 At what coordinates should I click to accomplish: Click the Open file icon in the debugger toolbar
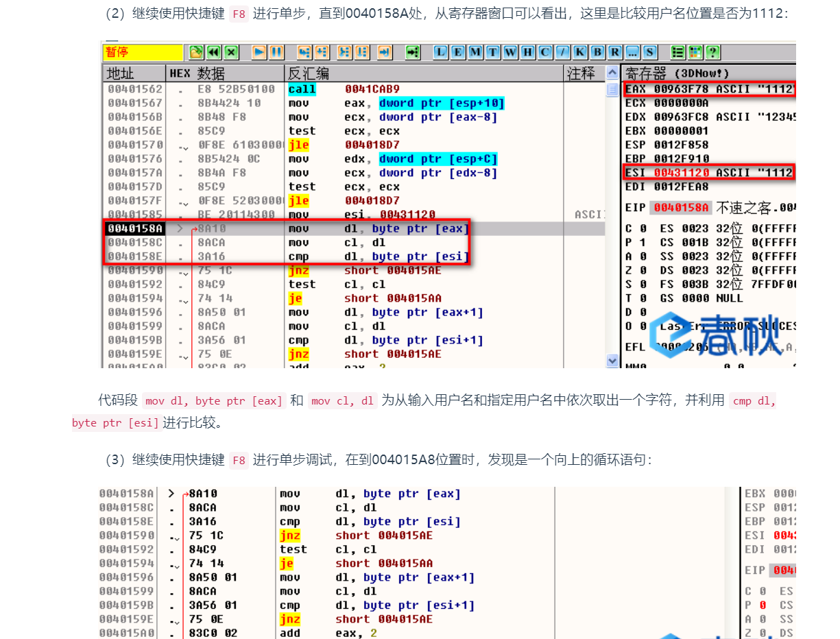(196, 52)
